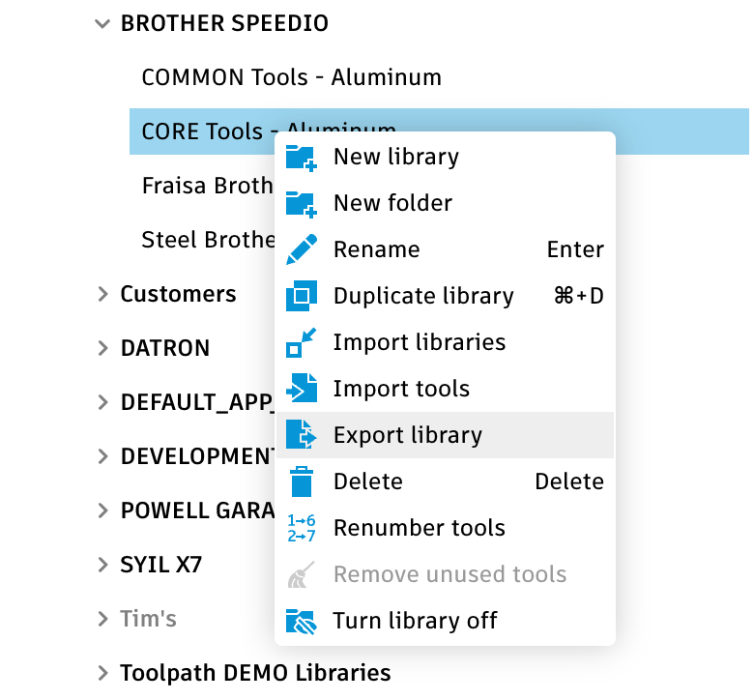Expand the DATRON folder
The height and width of the screenshot is (700, 754).
[x=102, y=348]
